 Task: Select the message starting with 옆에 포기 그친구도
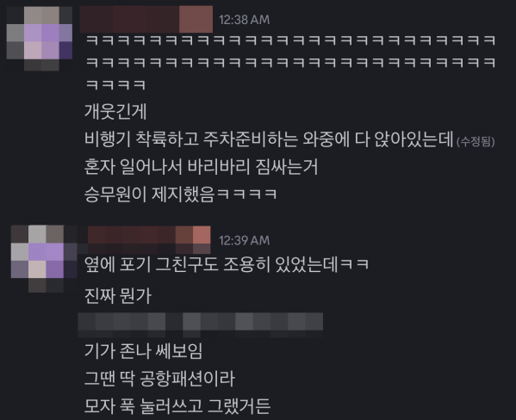227,264
